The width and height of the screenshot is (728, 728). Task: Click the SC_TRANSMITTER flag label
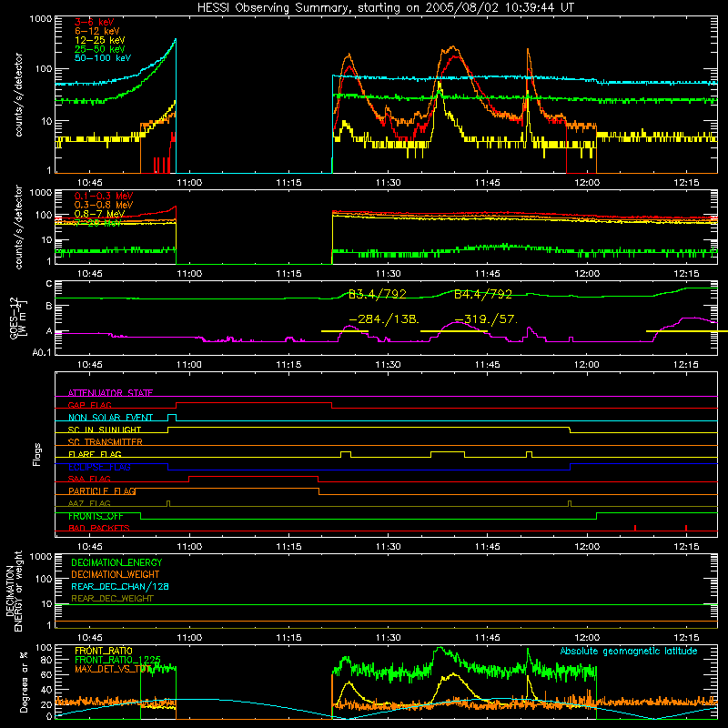click(x=106, y=442)
